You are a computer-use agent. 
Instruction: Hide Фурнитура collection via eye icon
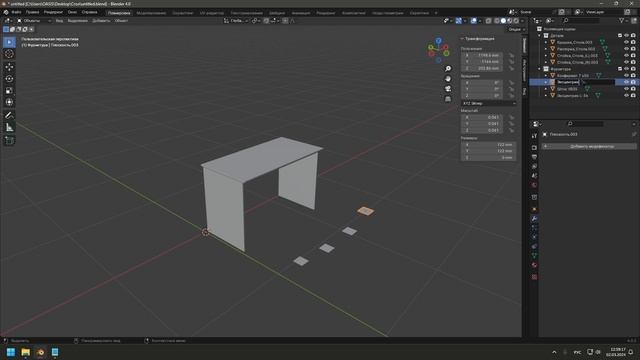(x=627, y=69)
